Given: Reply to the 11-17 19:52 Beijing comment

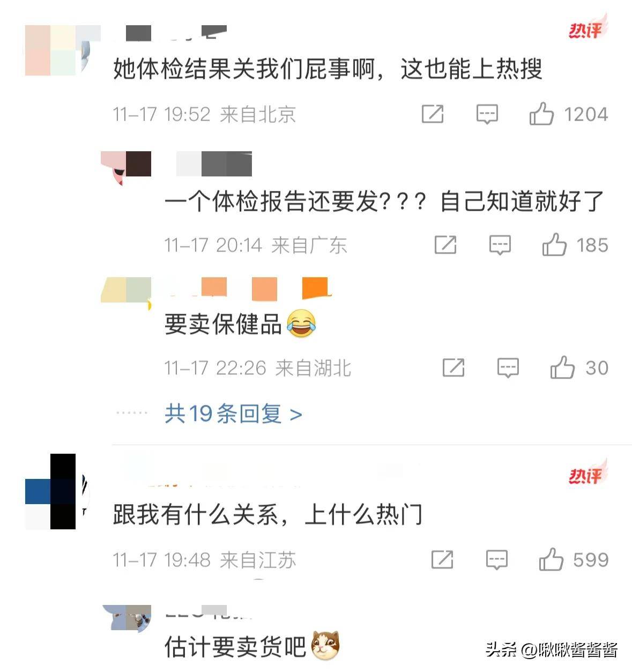Looking at the screenshot, I should (487, 114).
